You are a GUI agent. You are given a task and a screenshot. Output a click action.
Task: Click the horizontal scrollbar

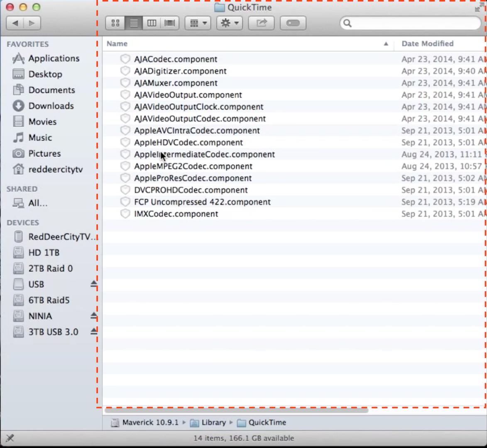click(237, 411)
